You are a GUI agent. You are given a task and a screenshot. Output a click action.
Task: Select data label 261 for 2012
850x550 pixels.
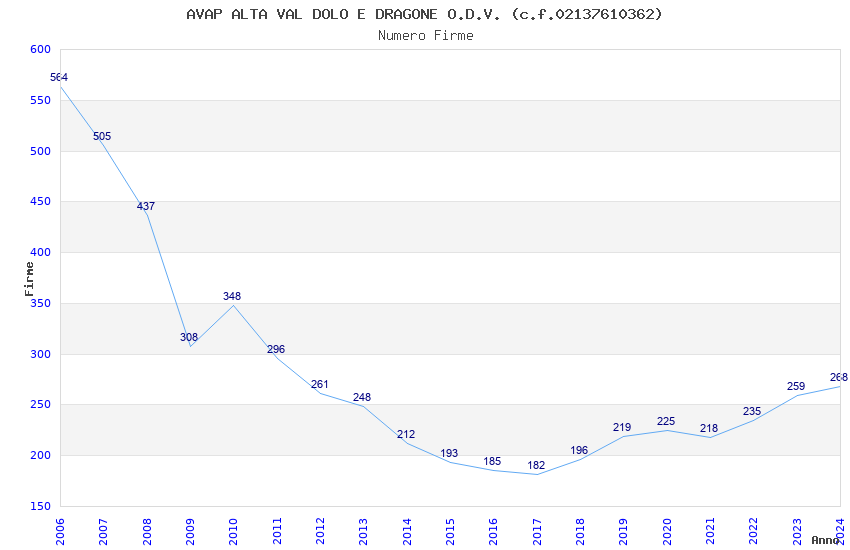tap(320, 385)
